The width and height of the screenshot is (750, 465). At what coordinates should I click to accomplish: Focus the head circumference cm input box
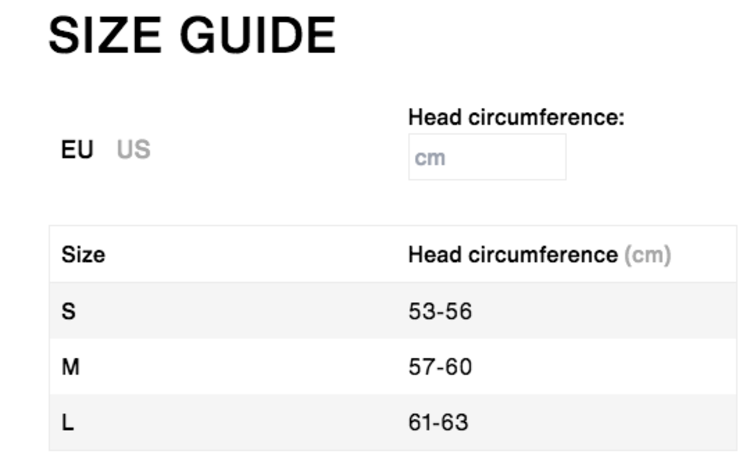point(487,158)
